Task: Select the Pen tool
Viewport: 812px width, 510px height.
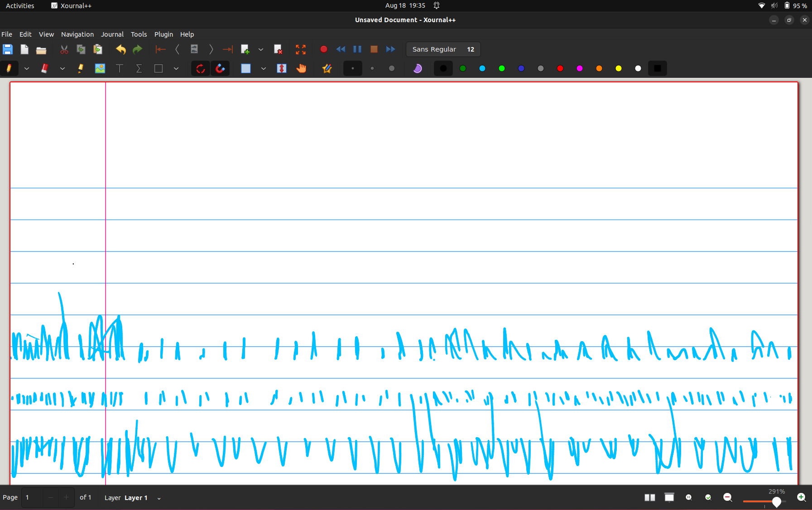Action: [x=9, y=68]
